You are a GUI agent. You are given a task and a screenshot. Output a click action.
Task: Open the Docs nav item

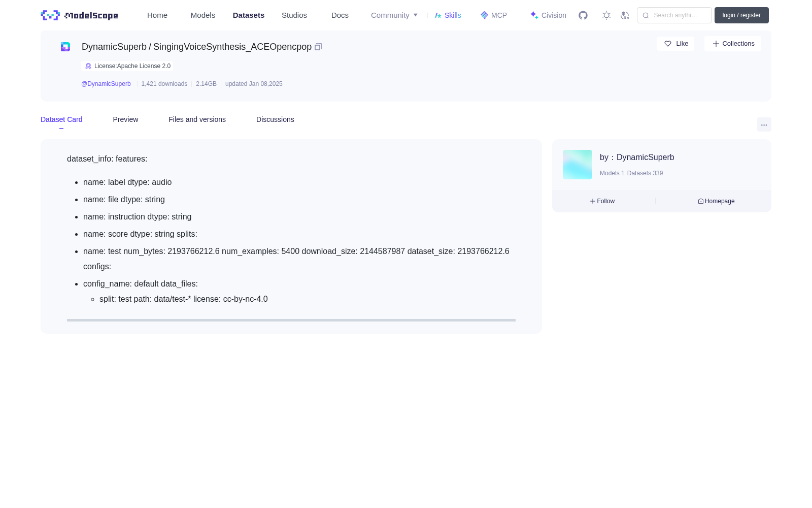tap(340, 15)
